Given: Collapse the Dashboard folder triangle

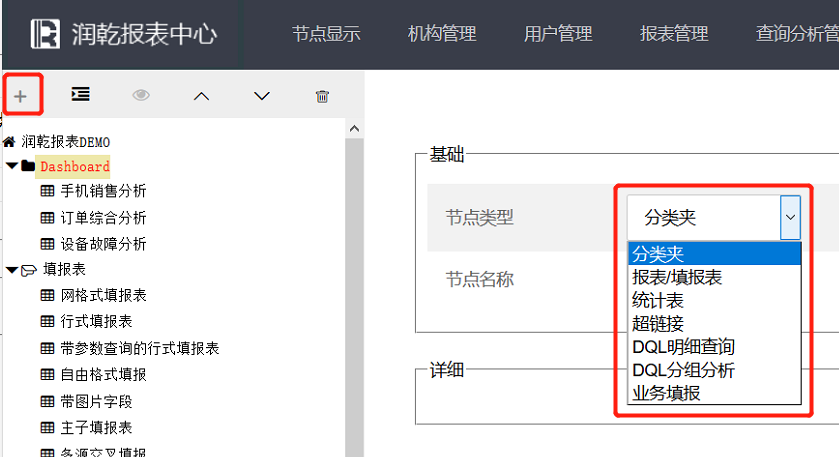Looking at the screenshot, I should [x=12, y=166].
